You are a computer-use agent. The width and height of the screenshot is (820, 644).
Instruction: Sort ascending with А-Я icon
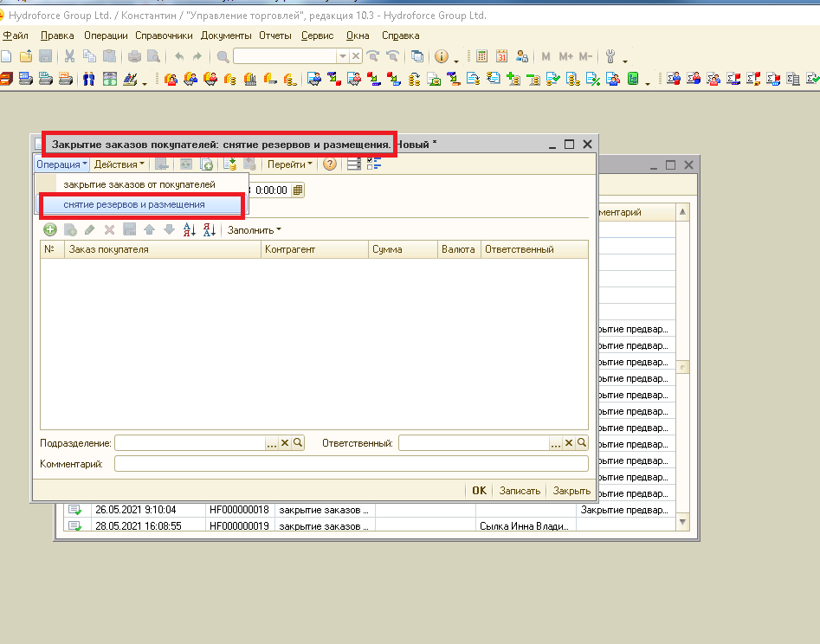pyautogui.click(x=190, y=229)
